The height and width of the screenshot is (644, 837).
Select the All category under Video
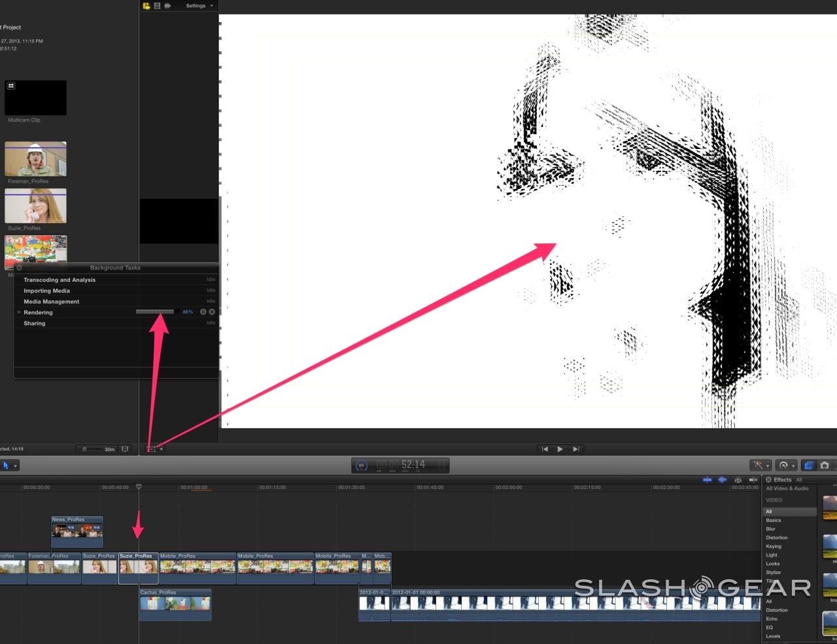[x=790, y=512]
